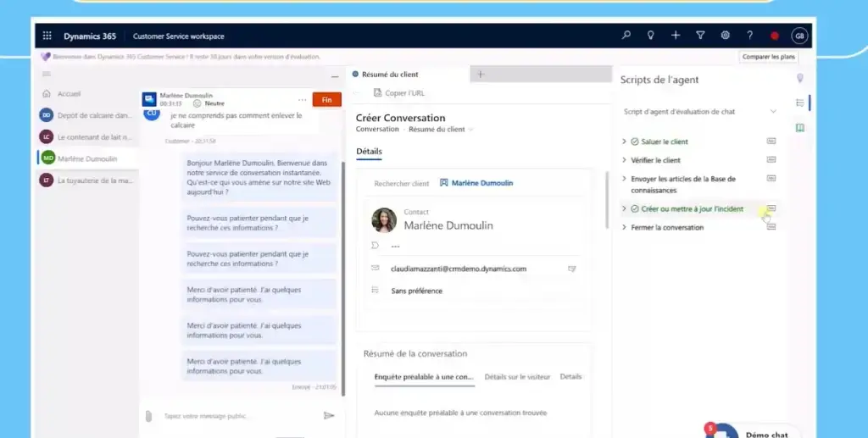Open the advanced filter funnel icon
This screenshot has width=868, height=438.
tap(700, 36)
